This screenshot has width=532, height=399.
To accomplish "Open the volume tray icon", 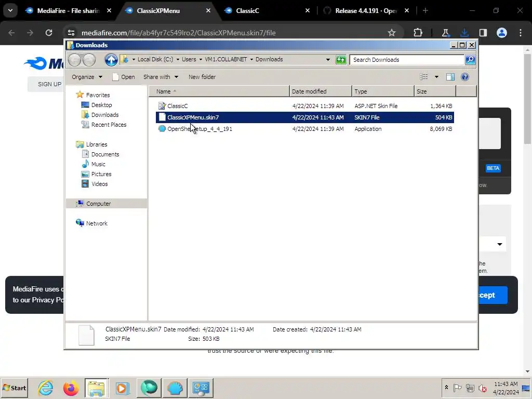I will (x=482, y=388).
